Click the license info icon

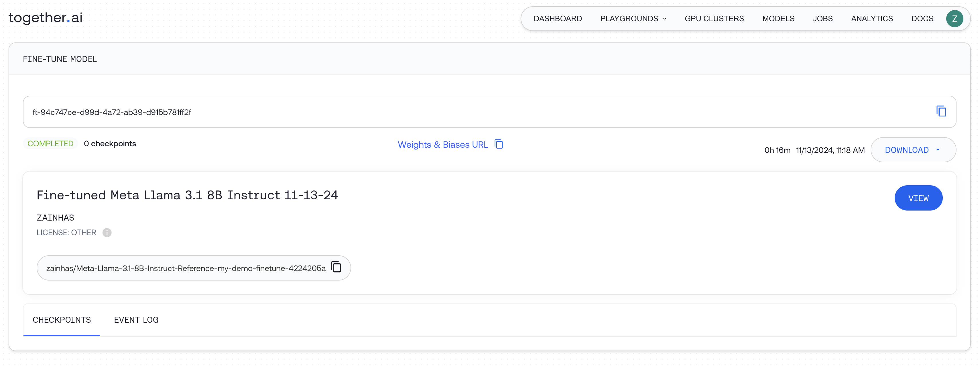coord(107,233)
